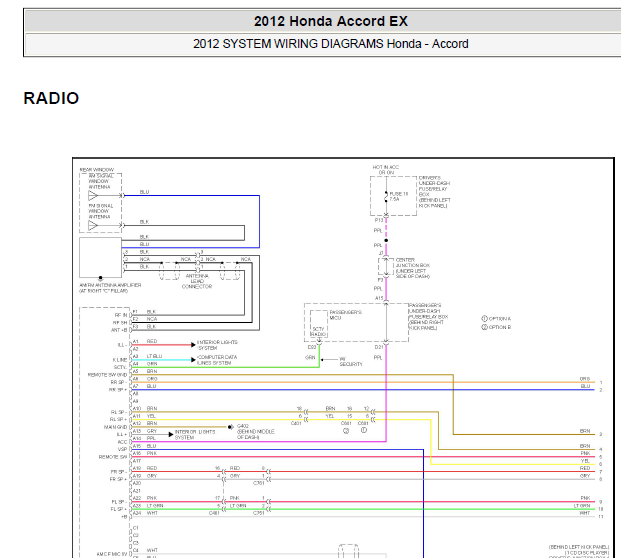Image resolution: width=621 pixels, height=558 pixels.
Task: Click the "FR SP -" terminal label
Action: pos(119,472)
